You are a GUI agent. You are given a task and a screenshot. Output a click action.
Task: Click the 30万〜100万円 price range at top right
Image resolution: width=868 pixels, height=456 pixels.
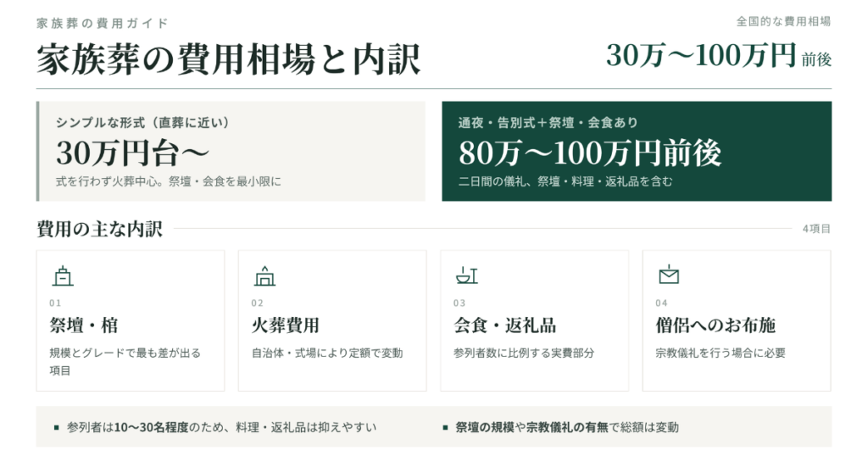(701, 55)
